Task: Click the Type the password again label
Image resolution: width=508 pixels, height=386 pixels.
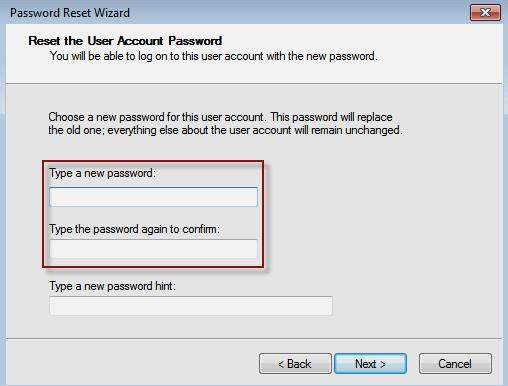Action: tap(135, 229)
